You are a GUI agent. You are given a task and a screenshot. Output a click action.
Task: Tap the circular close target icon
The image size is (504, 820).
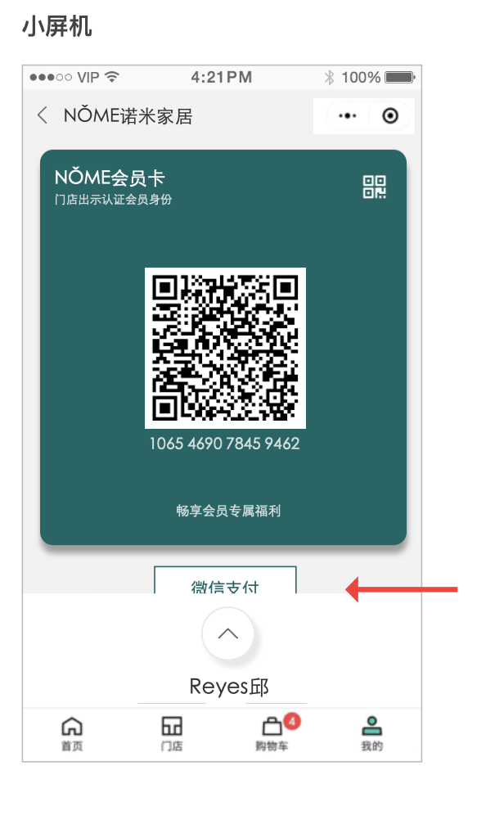390,115
